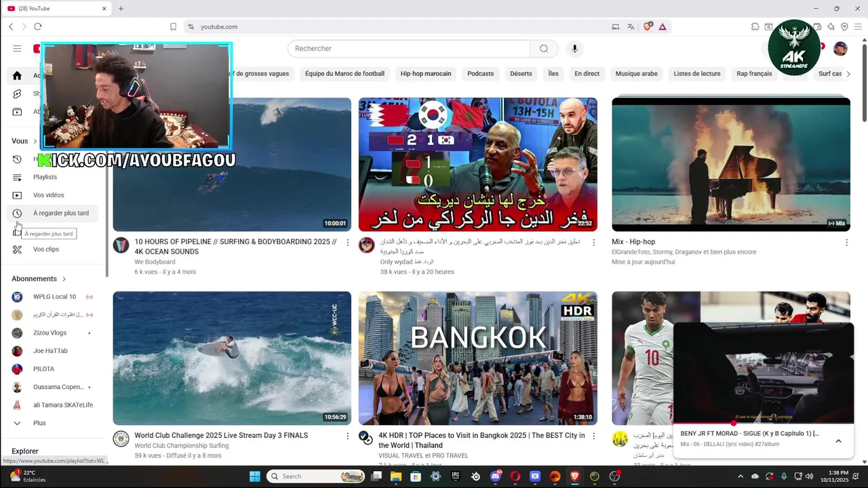The image size is (868, 488).
Task: Select the En direct chip
Action: 587,73
